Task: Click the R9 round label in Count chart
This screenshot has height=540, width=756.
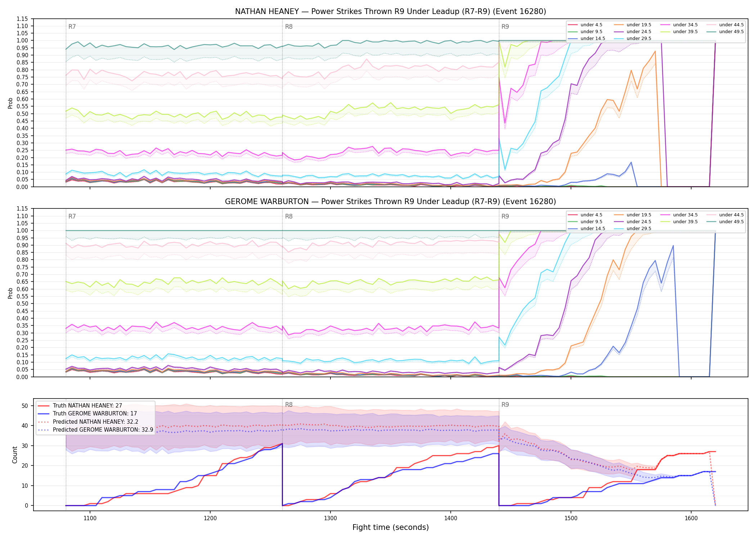Action: (x=505, y=405)
